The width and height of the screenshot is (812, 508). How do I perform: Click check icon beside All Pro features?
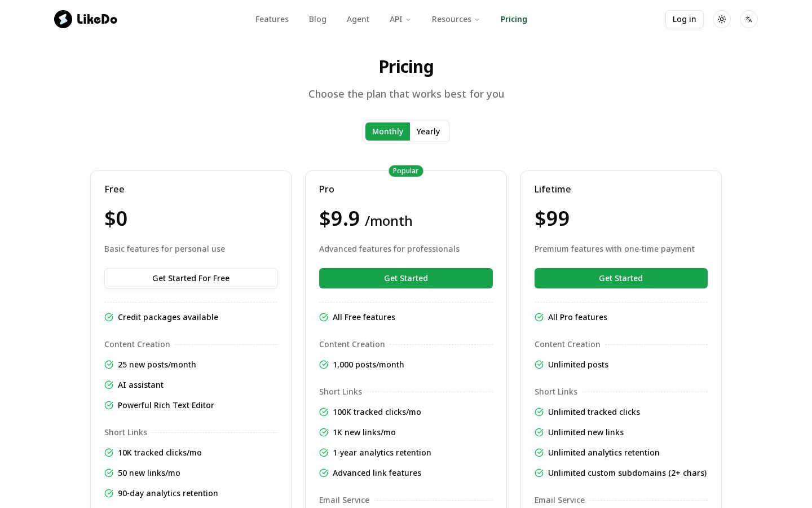(x=539, y=317)
